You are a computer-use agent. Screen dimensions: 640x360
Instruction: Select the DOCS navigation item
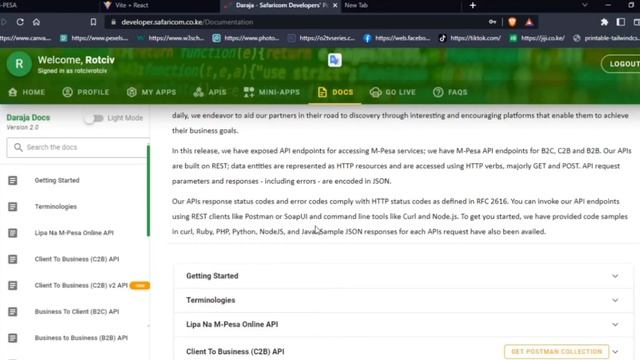(335, 92)
